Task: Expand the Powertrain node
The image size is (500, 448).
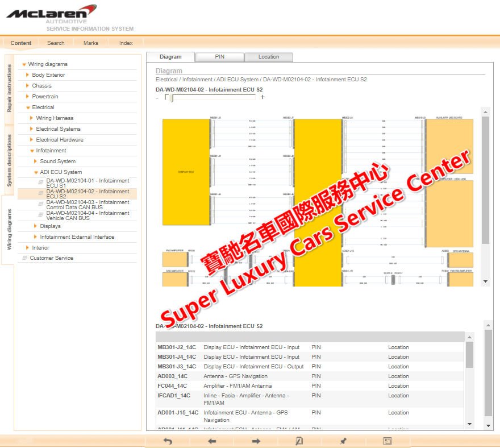Action: [27, 96]
